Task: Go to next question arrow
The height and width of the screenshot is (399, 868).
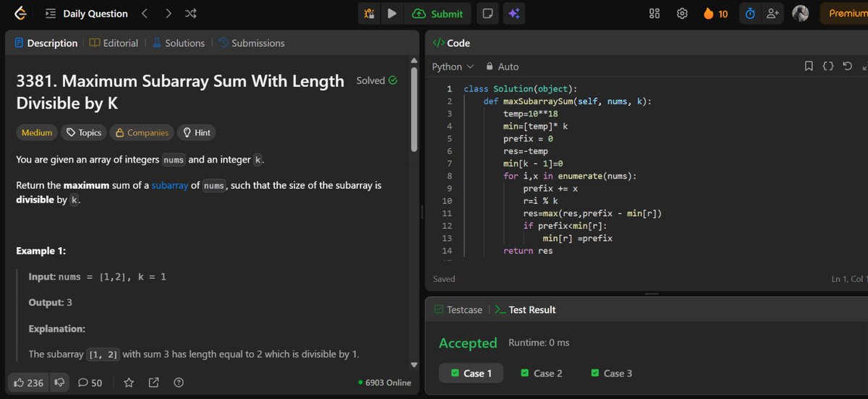Action: coord(168,13)
